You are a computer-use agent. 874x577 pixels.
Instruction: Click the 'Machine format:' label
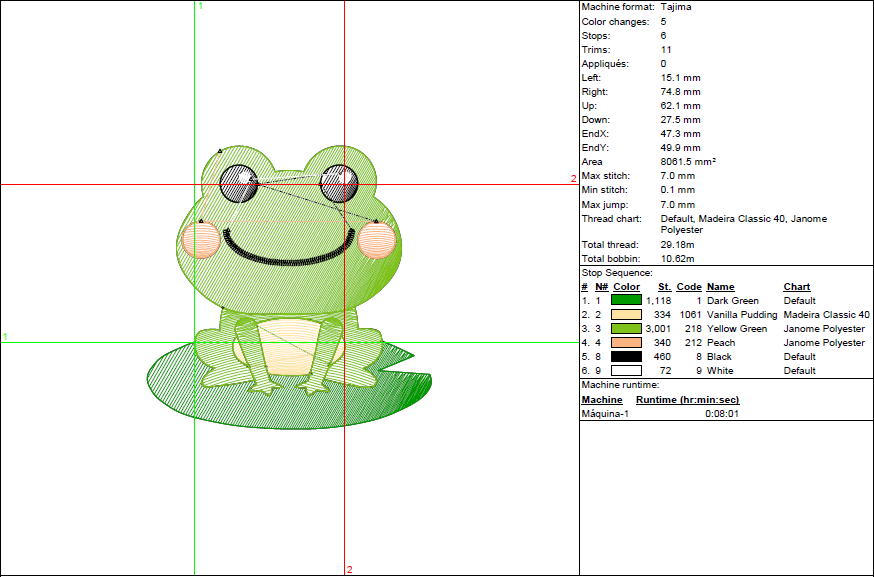(618, 7)
